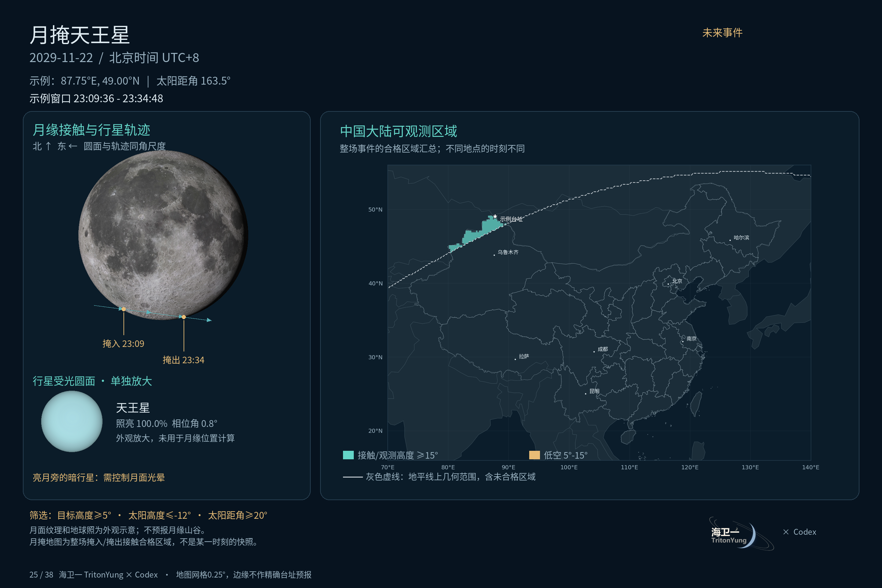Click the 成都 city marker

tap(594, 352)
